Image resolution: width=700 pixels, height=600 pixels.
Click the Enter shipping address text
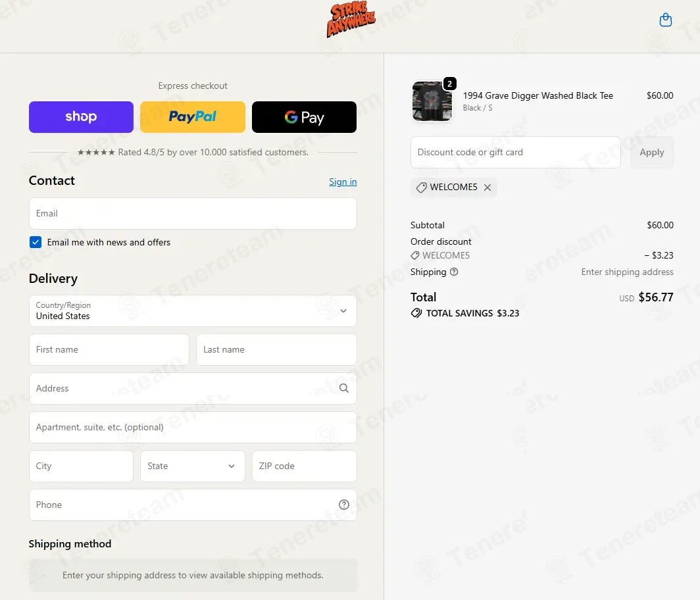(x=627, y=272)
